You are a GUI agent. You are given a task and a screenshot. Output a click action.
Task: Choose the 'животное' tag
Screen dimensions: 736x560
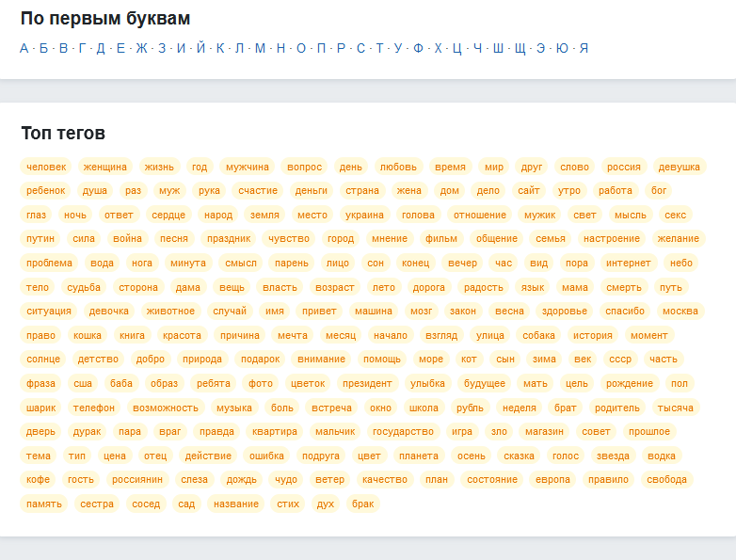pos(170,311)
